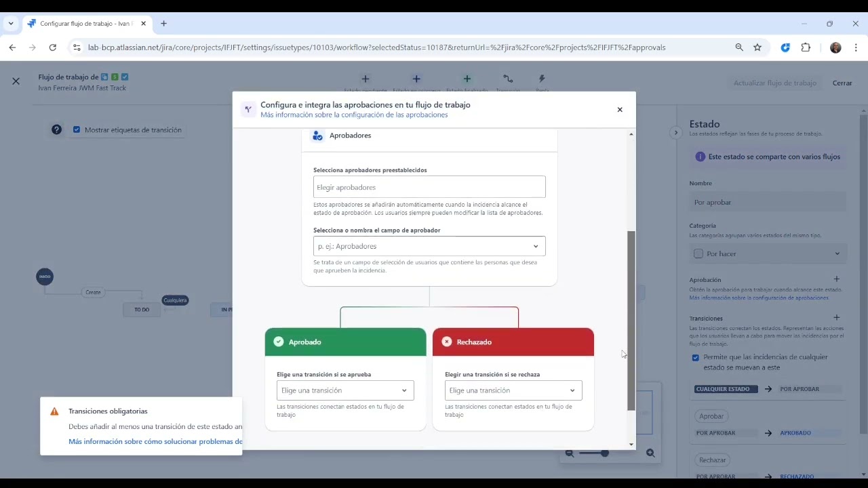
Task: Open a new browser tab
Action: 163,24
